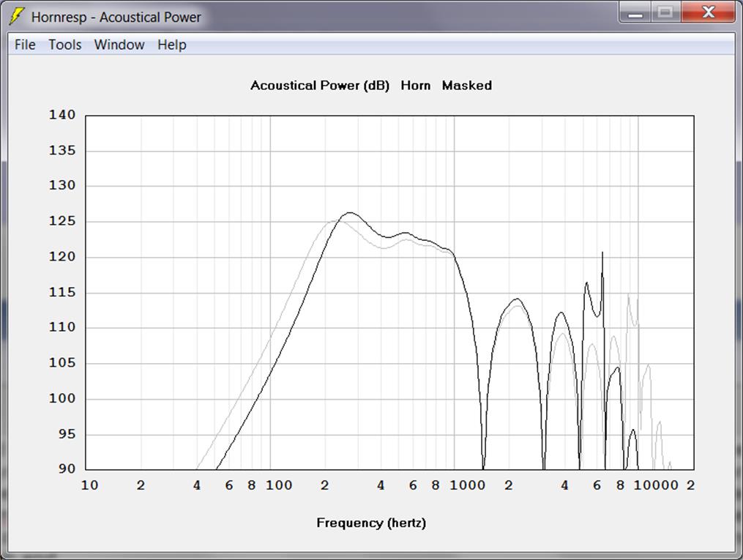Click the 1000 label on the frequency axis

[x=467, y=485]
